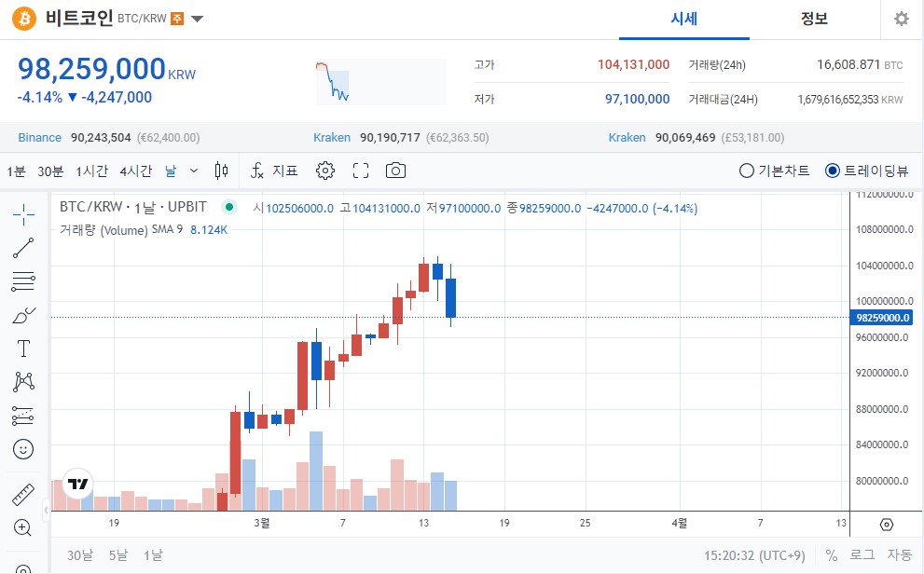The width and height of the screenshot is (924, 574).
Task: Select the ruler measure tool
Action: click(23, 495)
